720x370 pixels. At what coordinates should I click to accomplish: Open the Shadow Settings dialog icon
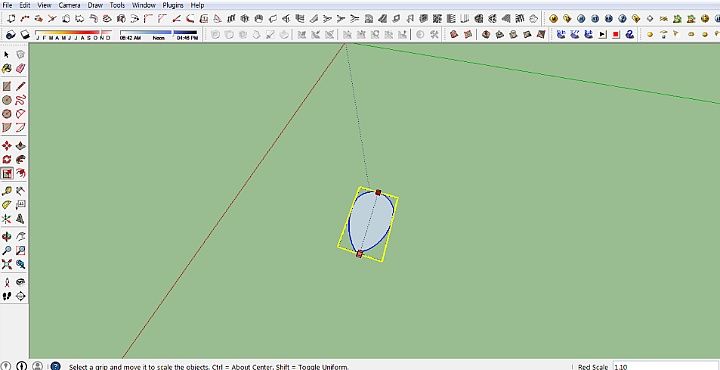point(11,34)
